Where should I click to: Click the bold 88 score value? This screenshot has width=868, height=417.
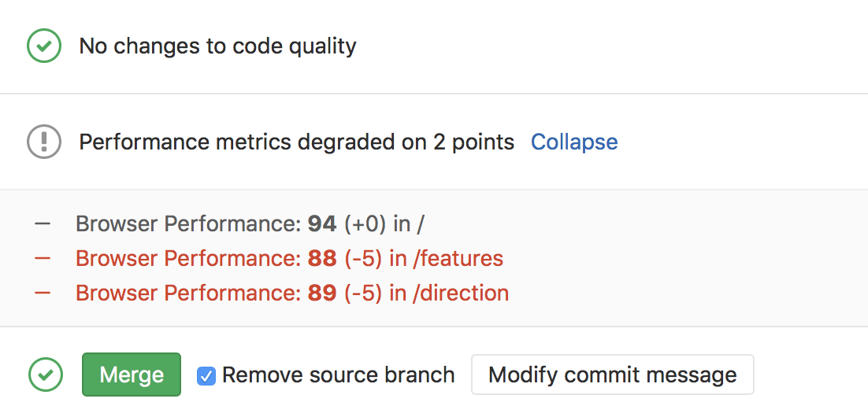[x=322, y=258]
